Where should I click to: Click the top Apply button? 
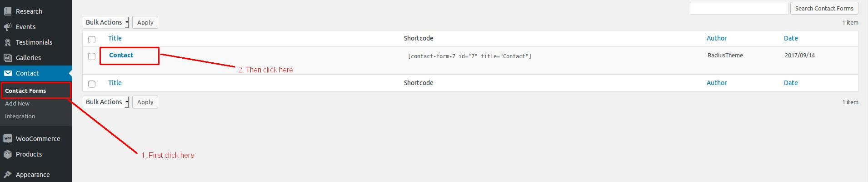point(145,22)
